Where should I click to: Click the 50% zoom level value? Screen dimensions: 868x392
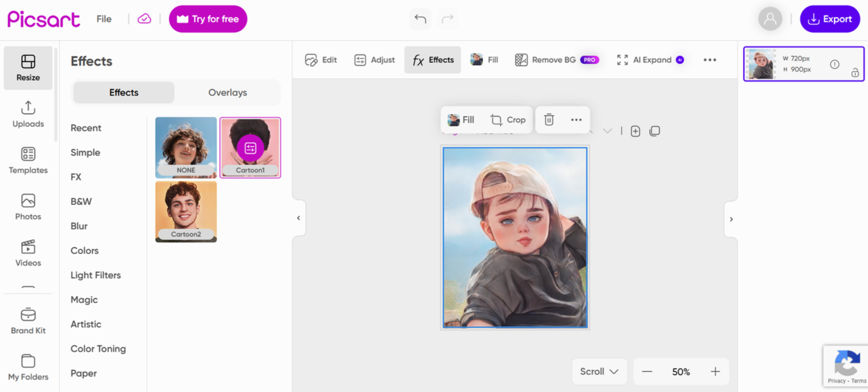point(681,372)
